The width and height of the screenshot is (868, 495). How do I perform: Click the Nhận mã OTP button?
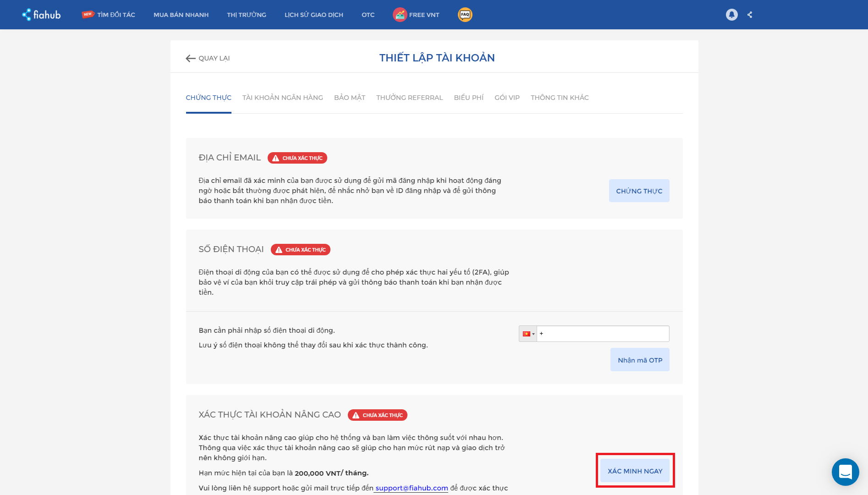click(639, 359)
